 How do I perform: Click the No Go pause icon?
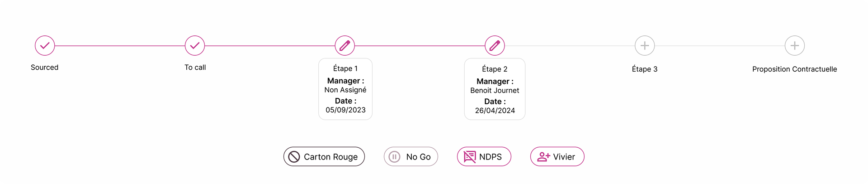tap(395, 157)
